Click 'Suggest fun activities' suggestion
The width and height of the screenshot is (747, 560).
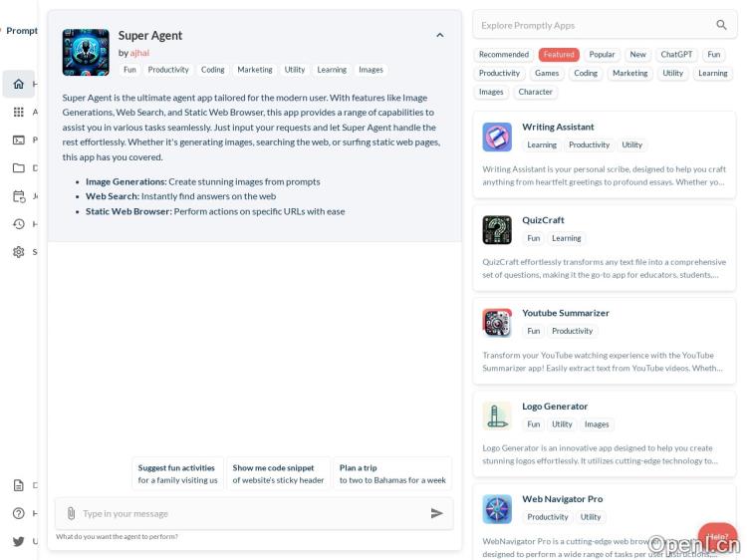coord(177,473)
